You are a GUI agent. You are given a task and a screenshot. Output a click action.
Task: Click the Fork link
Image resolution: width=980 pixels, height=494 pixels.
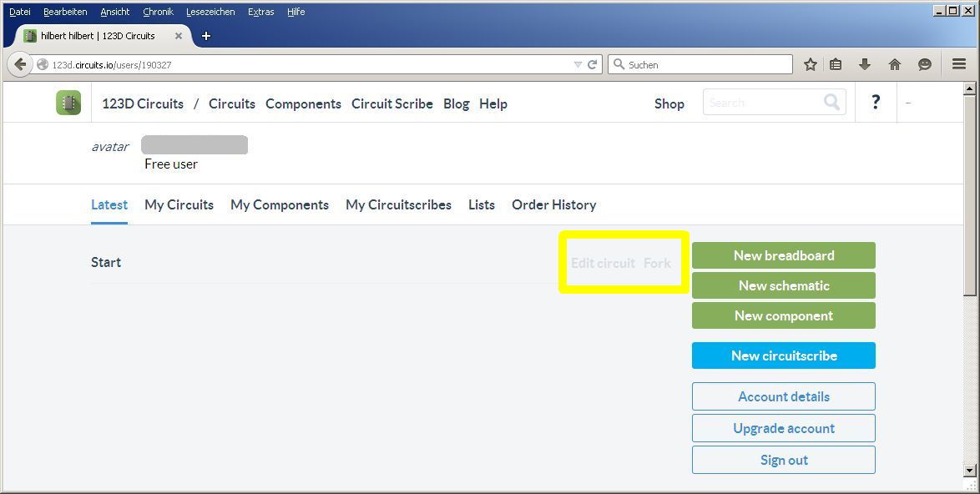(658, 263)
